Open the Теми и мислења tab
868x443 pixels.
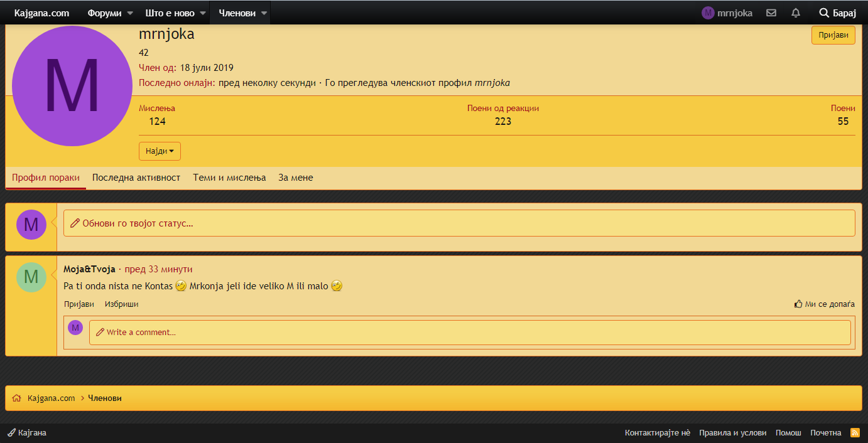point(229,178)
